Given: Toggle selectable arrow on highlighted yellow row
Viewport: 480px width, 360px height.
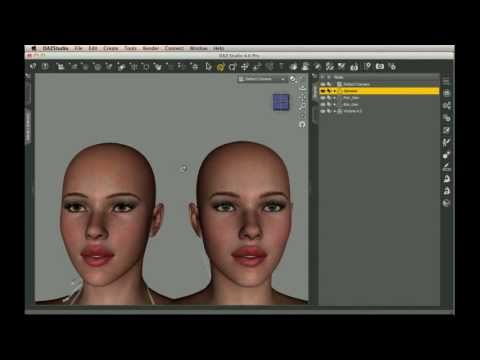Looking at the screenshot, I should click(x=329, y=91).
